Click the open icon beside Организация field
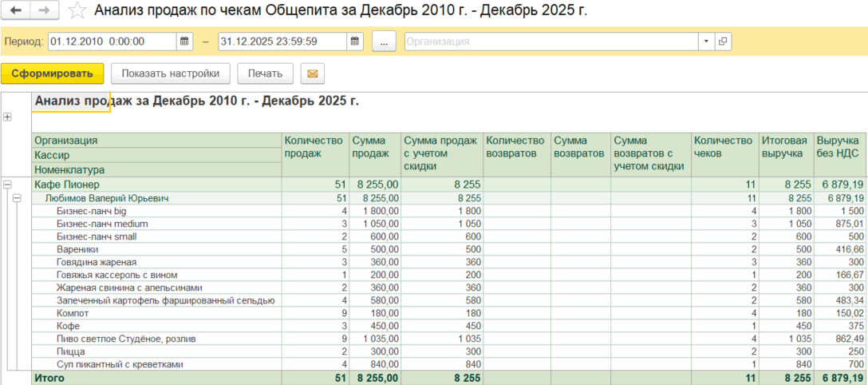 click(x=723, y=41)
